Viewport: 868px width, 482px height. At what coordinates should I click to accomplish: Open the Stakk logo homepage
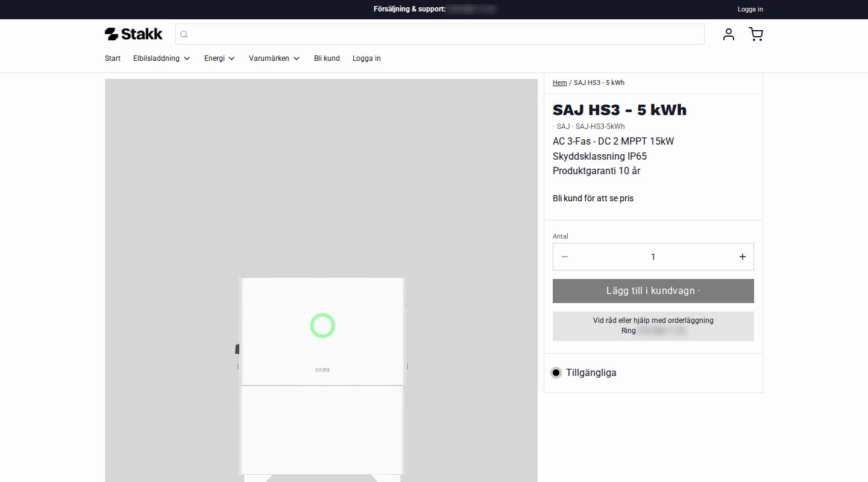pos(133,34)
